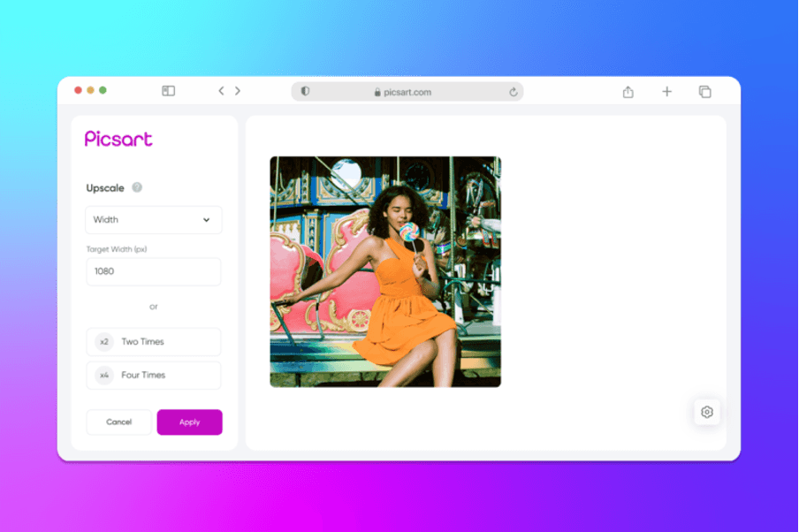The height and width of the screenshot is (532, 799).
Task: Navigate back with the left arrow
Action: coord(220,91)
